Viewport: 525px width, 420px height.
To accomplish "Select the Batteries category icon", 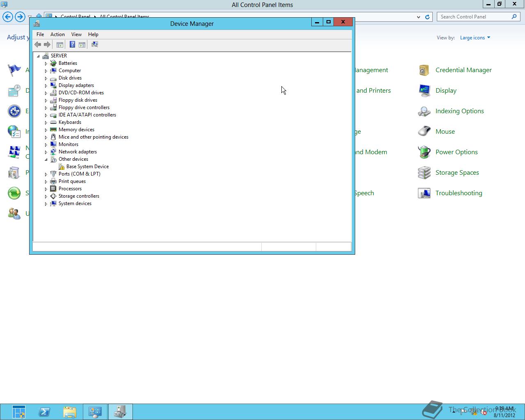I will 53,63.
